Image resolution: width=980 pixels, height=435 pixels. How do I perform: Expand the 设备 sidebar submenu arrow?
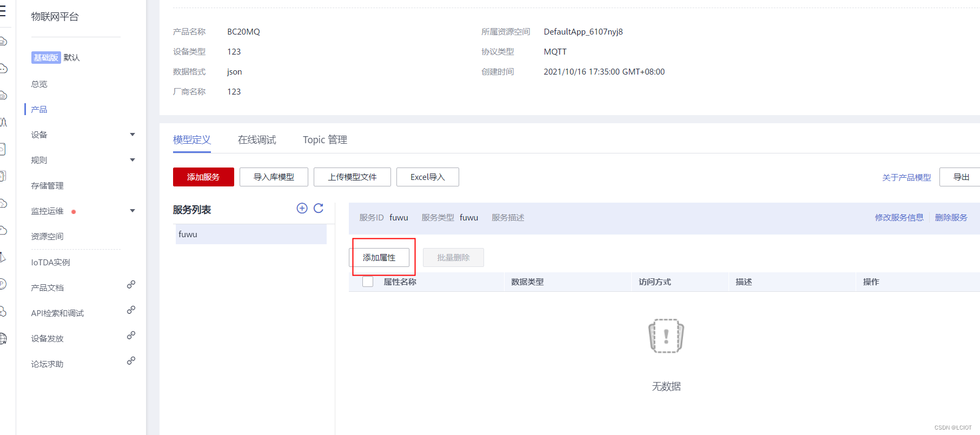(x=133, y=135)
